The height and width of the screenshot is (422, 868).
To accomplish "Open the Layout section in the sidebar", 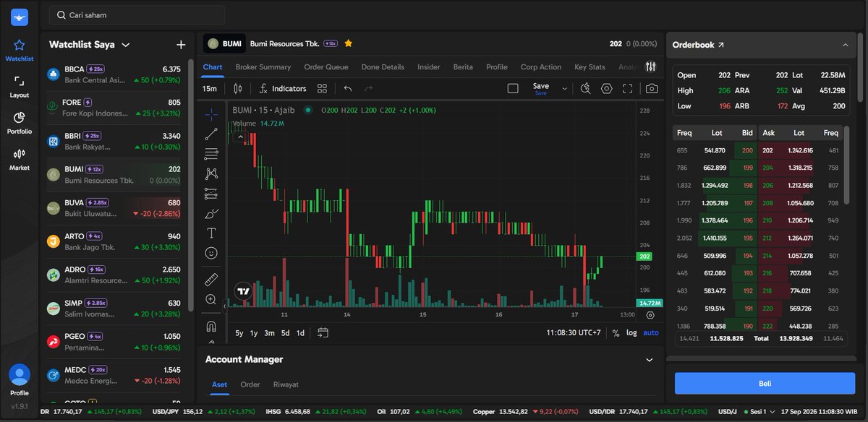I will click(x=20, y=87).
